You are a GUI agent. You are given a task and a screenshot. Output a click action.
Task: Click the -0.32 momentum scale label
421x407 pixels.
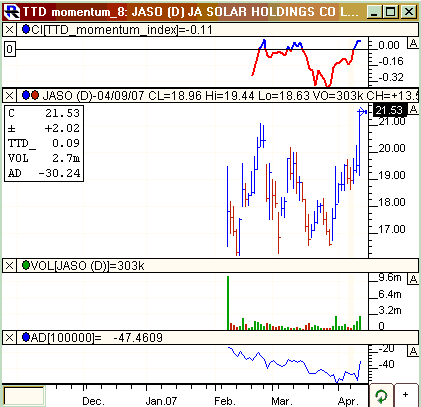click(391, 77)
